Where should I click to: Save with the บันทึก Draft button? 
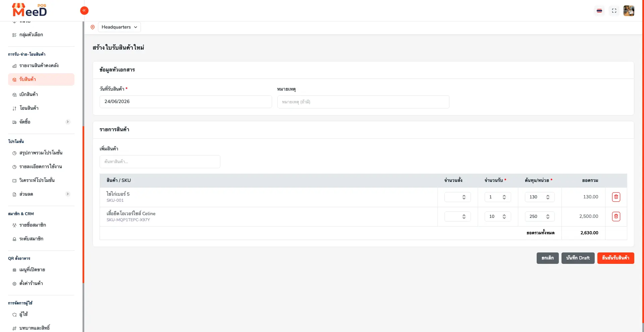578,258
